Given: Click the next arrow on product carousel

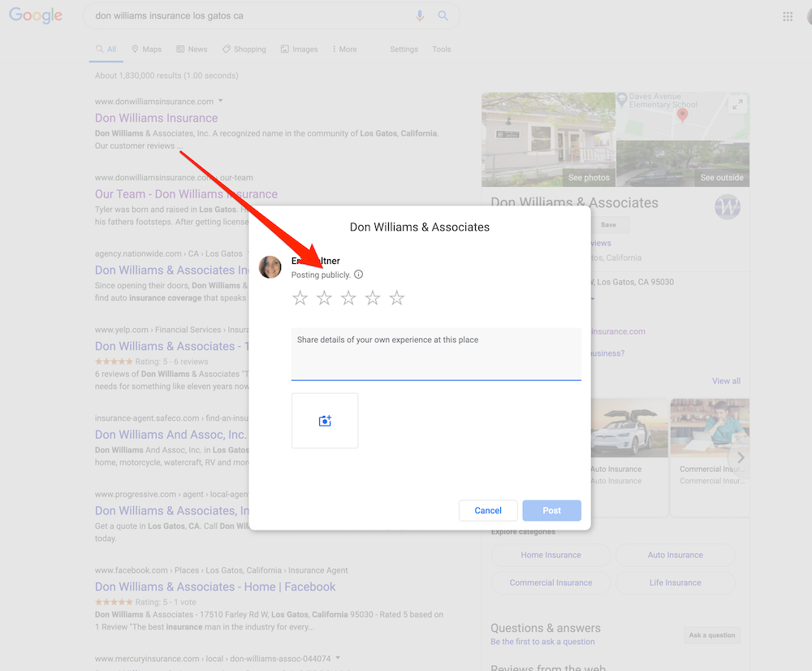Looking at the screenshot, I should (741, 457).
